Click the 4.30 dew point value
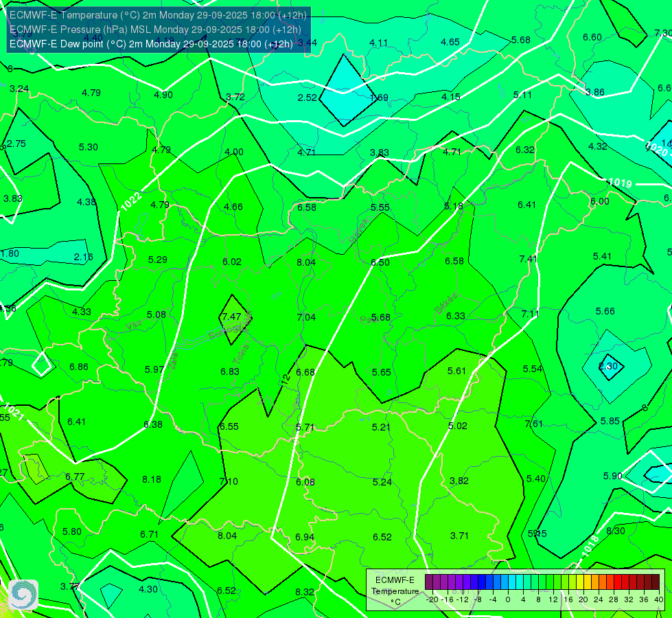The height and width of the screenshot is (618, 672). [148, 589]
